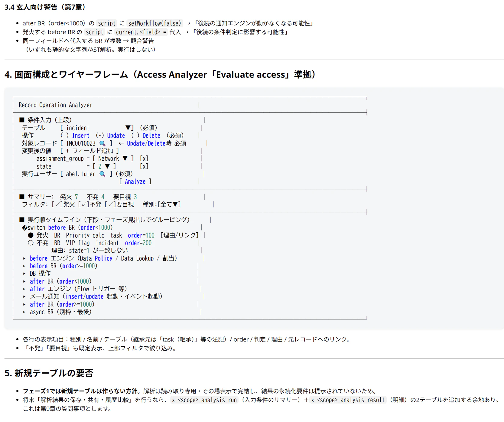Click the '+ フィールド追加' button
504x422 pixels.
tap(90, 151)
